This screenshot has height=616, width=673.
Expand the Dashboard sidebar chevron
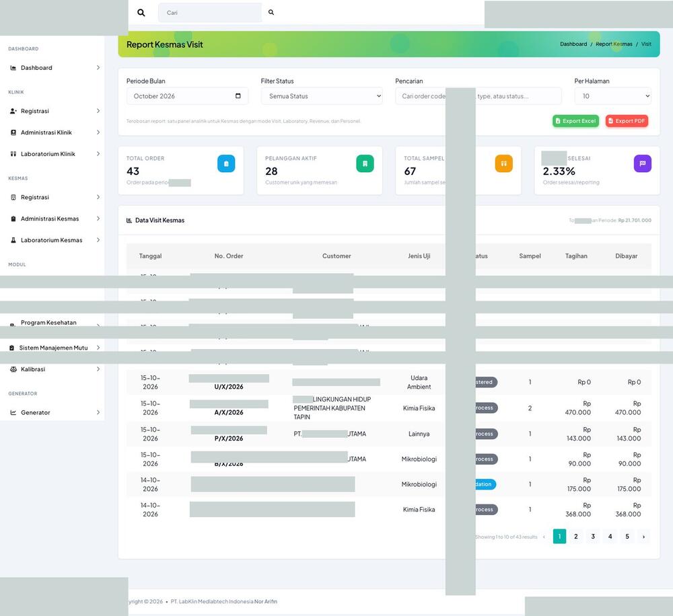(98, 68)
